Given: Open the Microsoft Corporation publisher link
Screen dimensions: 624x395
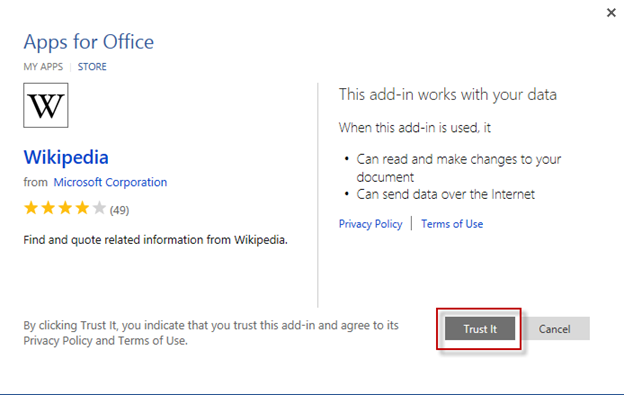Looking at the screenshot, I should click(110, 182).
